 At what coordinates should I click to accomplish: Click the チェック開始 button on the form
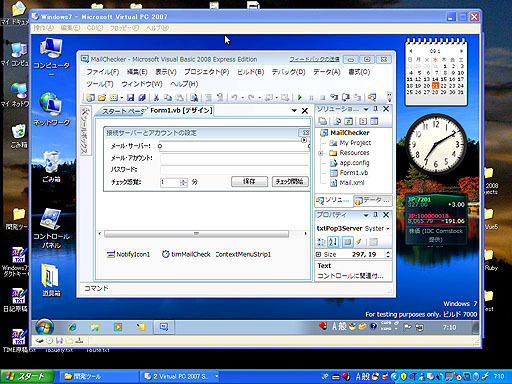coord(290,182)
